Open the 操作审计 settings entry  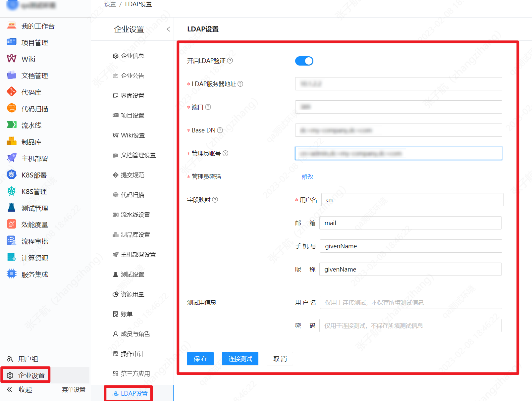point(132,354)
